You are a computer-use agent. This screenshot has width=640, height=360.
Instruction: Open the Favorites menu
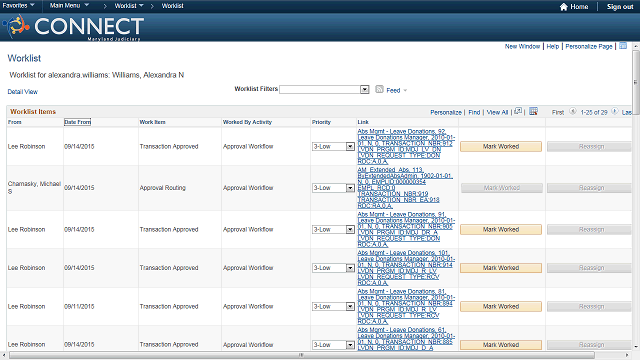[18, 5]
